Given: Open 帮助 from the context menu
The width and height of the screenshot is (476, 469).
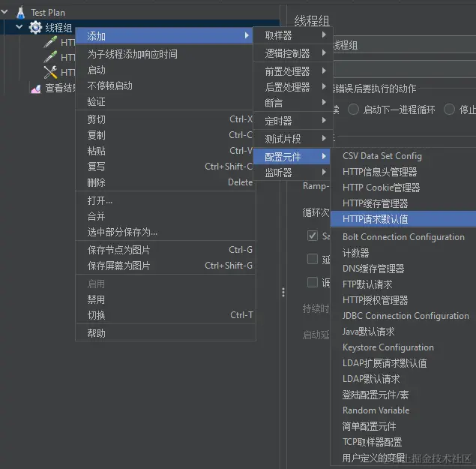Looking at the screenshot, I should (166, 333).
